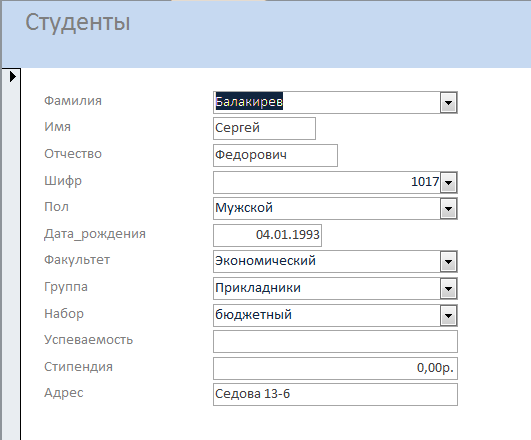Open the Группа dropdown arrow
The image size is (531, 440).
(448, 289)
